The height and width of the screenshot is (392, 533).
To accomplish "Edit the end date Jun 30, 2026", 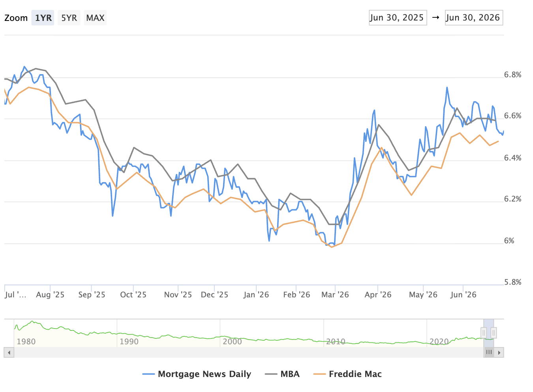I will click(474, 18).
